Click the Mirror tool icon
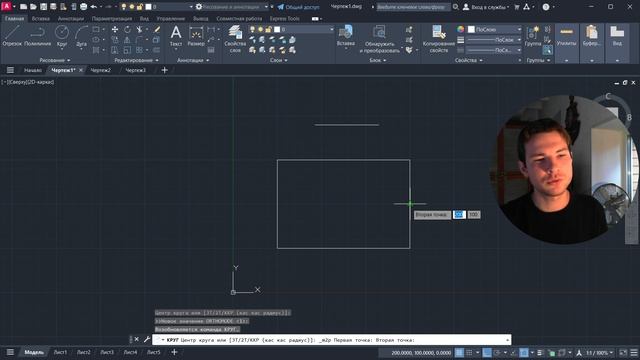 pyautogui.click(x=127, y=40)
